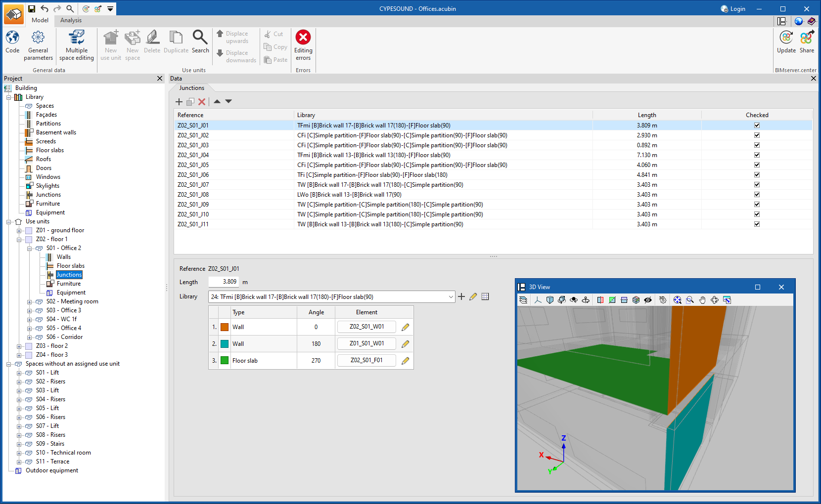Toggle Checked box for Z02_S01_J06
The image size is (821, 504).
tap(757, 175)
